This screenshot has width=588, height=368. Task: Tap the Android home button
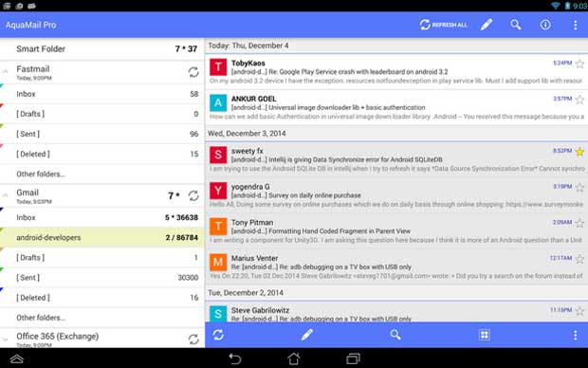pyautogui.click(x=294, y=359)
